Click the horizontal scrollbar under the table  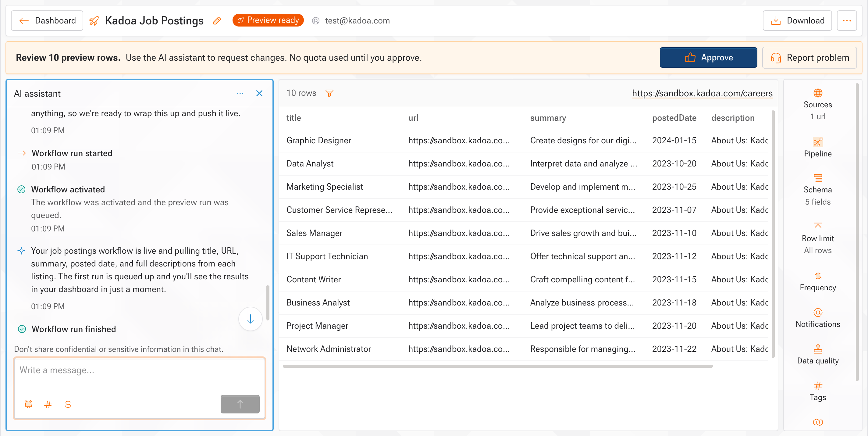pyautogui.click(x=498, y=366)
